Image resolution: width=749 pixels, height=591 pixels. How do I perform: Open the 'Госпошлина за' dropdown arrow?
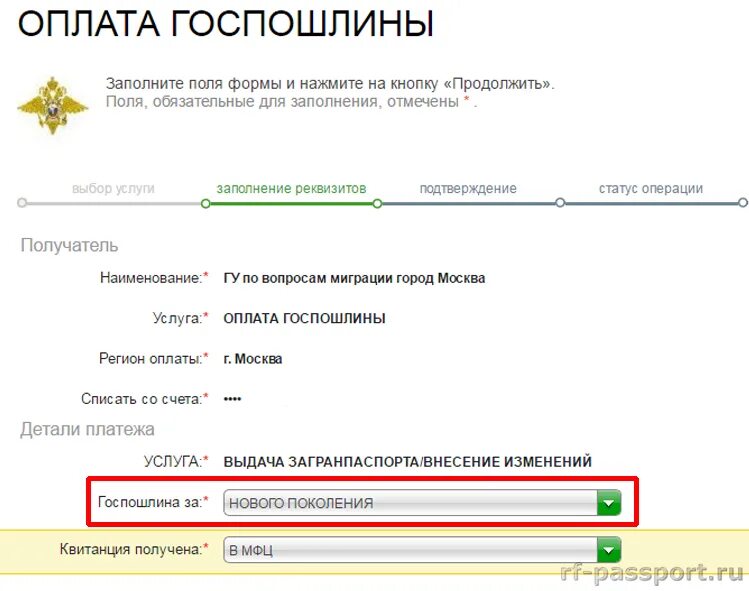(609, 503)
